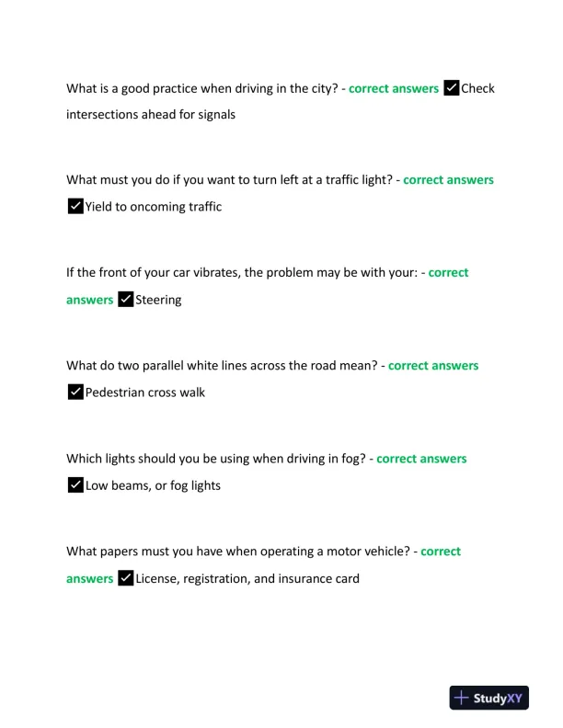
Task: Click the answer text "Steering"
Action: tap(158, 300)
